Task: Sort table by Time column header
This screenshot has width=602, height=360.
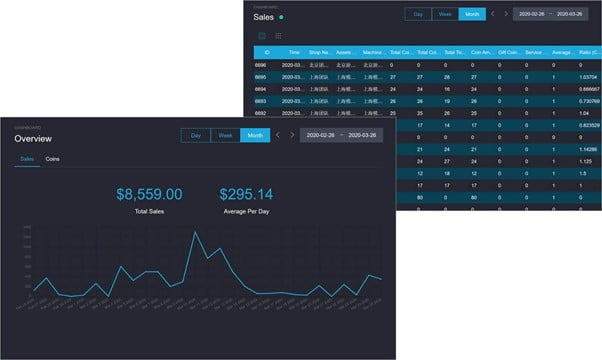Action: pos(294,52)
